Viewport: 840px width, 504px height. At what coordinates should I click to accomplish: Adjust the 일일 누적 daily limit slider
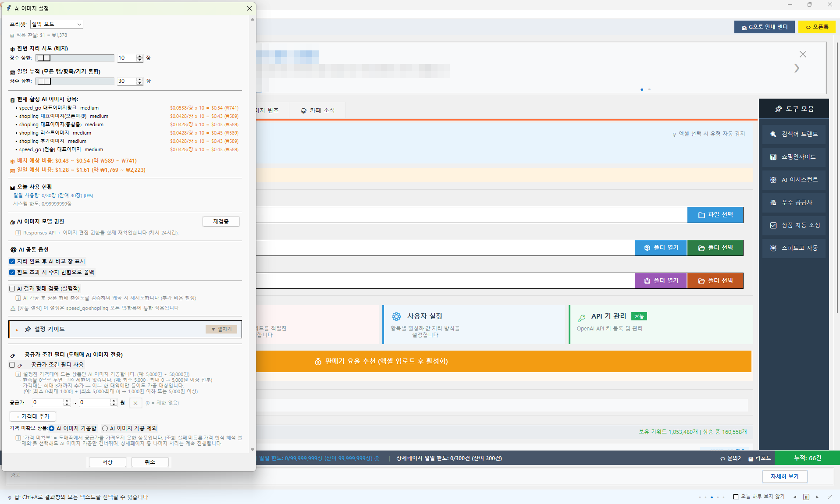(x=75, y=81)
